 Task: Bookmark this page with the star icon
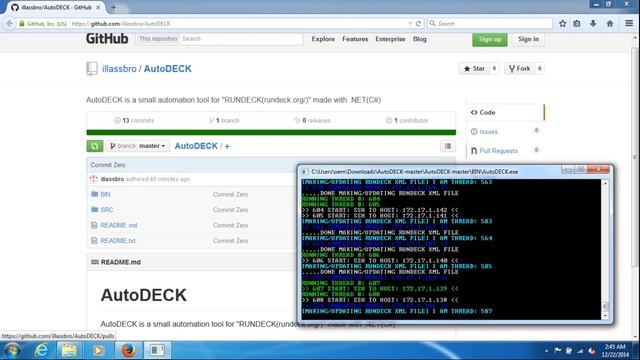[562, 24]
